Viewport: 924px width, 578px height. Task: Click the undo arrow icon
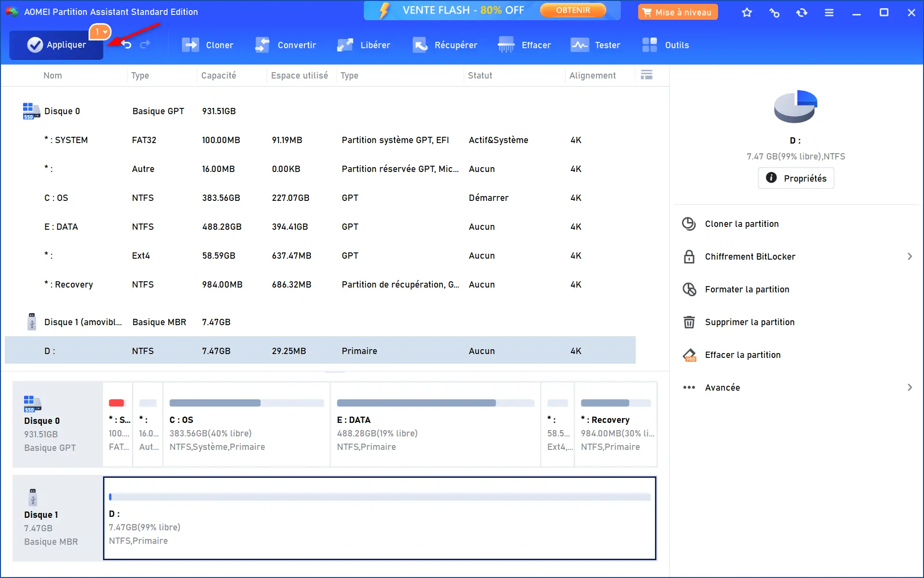click(x=127, y=45)
